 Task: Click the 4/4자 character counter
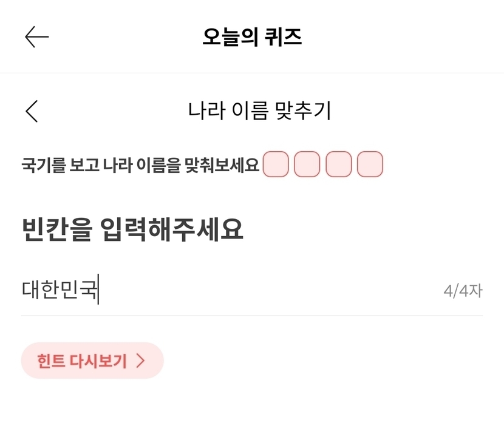coord(463,291)
